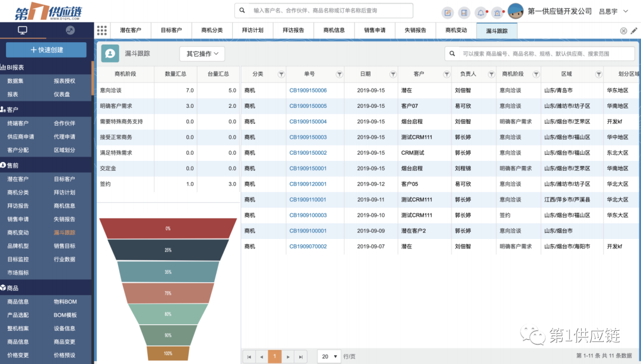
Task: Toggle the filter on 单号 column
Action: click(x=339, y=74)
